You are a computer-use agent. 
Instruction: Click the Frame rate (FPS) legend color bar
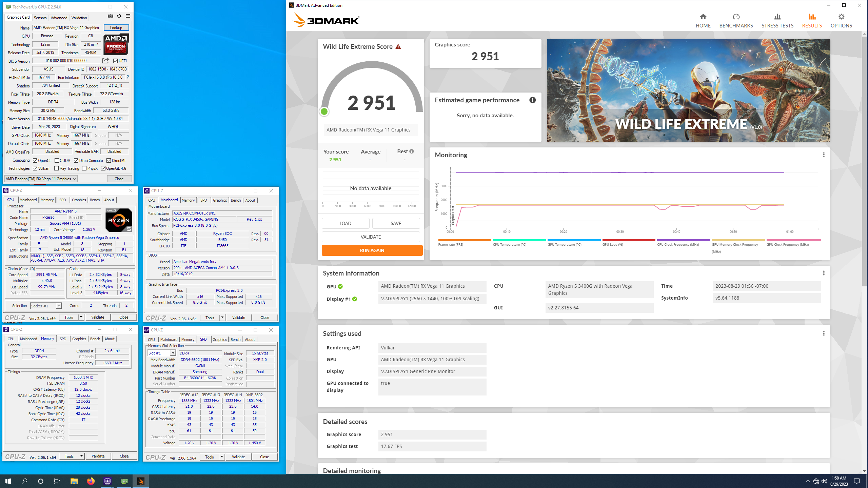tap(465, 240)
